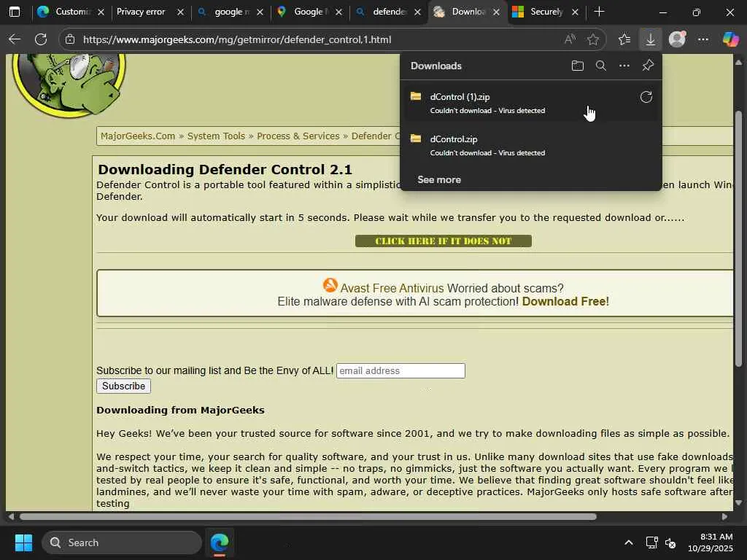Click the MajorGeeks mascot logo
This screenshot has height=560, width=747.
(x=69, y=85)
